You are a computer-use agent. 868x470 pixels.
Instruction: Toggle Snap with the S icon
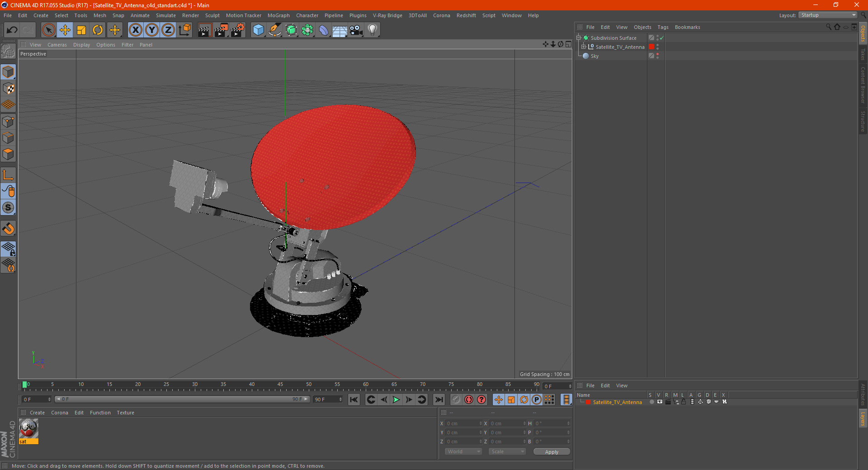[8, 207]
